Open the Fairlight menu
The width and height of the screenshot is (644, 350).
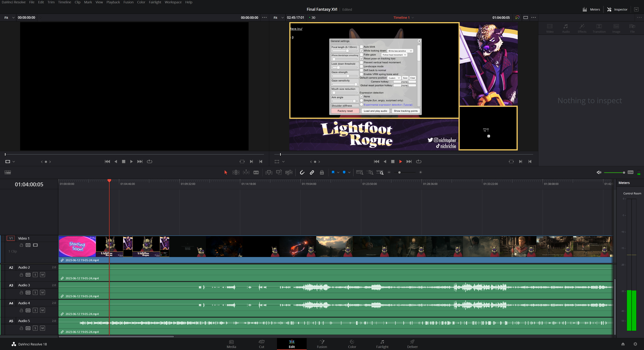(x=155, y=2)
